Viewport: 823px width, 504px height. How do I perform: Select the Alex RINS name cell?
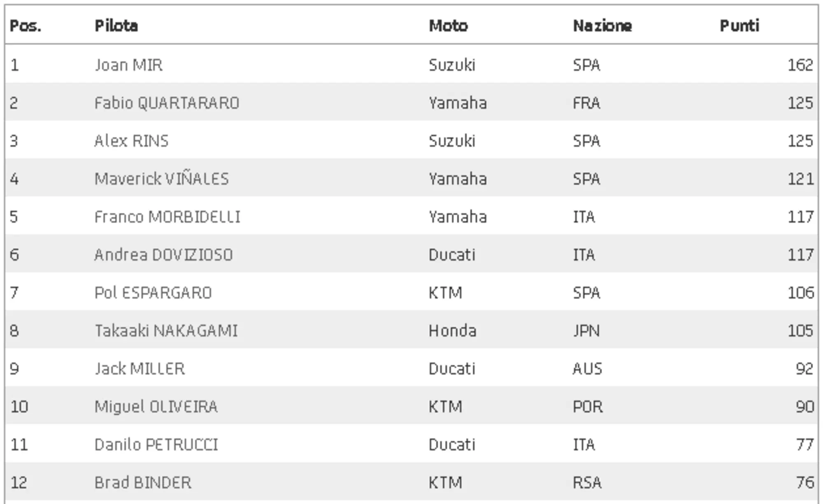point(131,141)
